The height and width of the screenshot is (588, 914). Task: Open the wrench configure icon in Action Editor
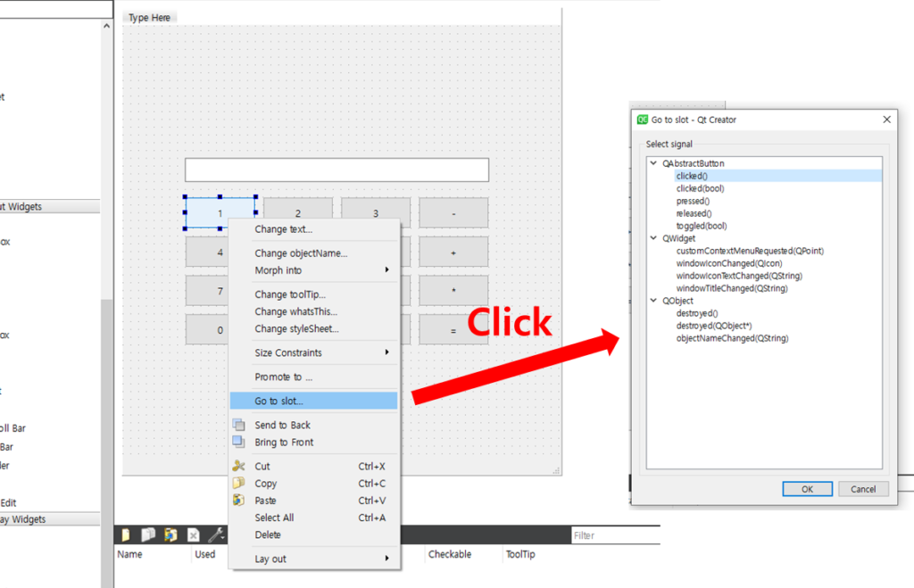click(215, 535)
